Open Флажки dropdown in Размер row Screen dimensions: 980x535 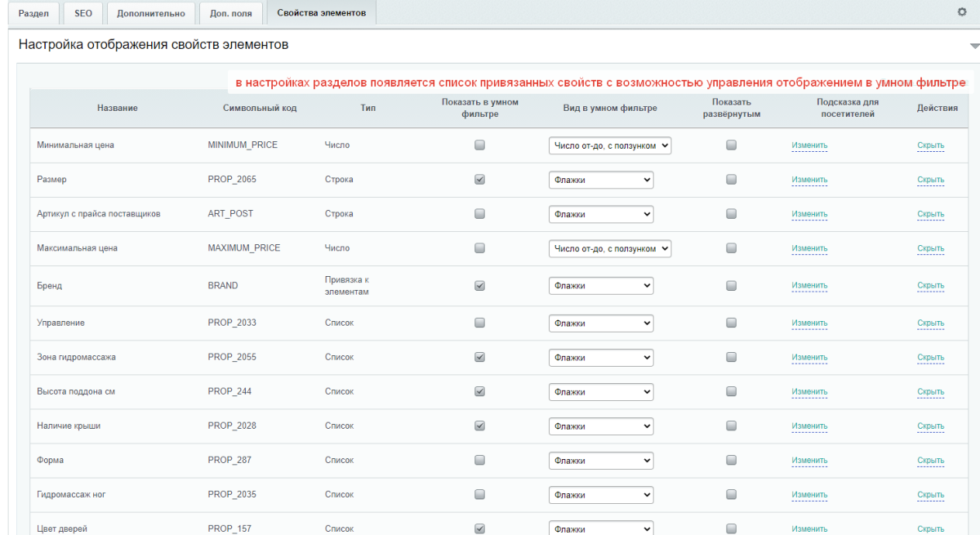(x=600, y=180)
